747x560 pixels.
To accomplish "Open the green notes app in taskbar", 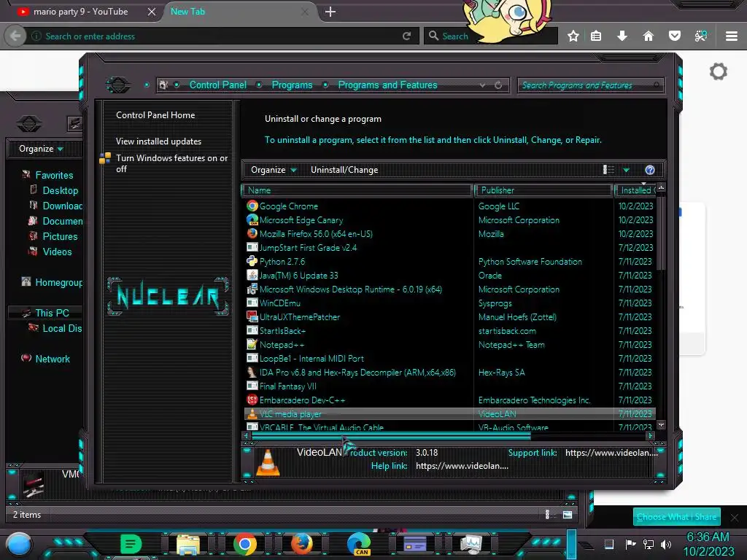I will 131,544.
